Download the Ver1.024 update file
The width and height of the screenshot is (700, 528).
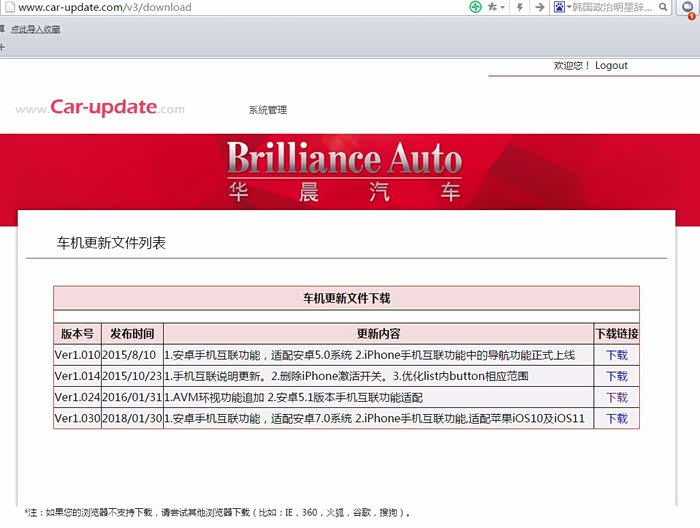pyautogui.click(x=617, y=398)
